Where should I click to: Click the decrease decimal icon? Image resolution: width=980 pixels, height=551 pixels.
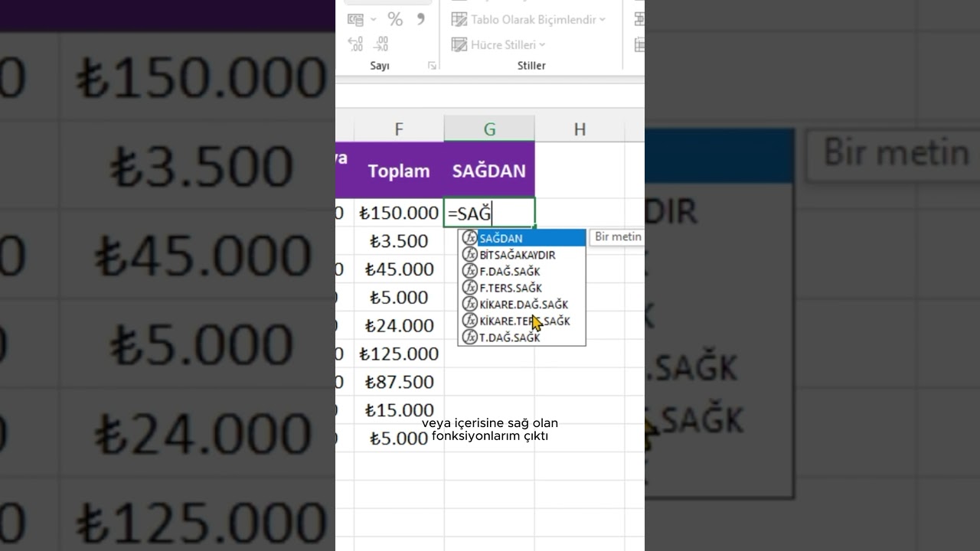381,44
